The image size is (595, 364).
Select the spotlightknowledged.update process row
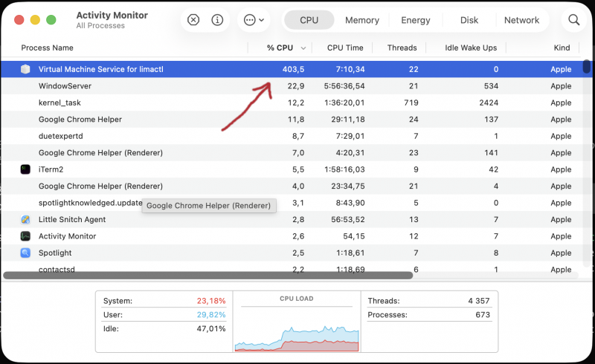tap(292, 203)
